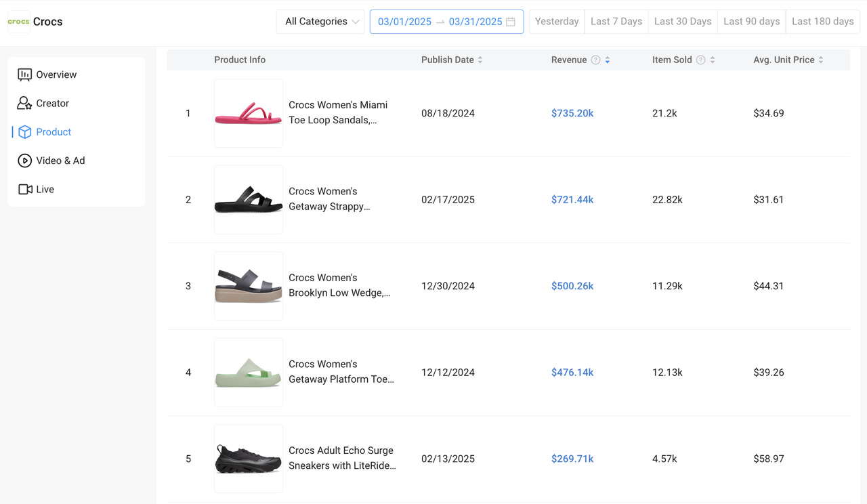The width and height of the screenshot is (867, 504).
Task: Click the $500.26k revenue value
Action: [x=572, y=286]
